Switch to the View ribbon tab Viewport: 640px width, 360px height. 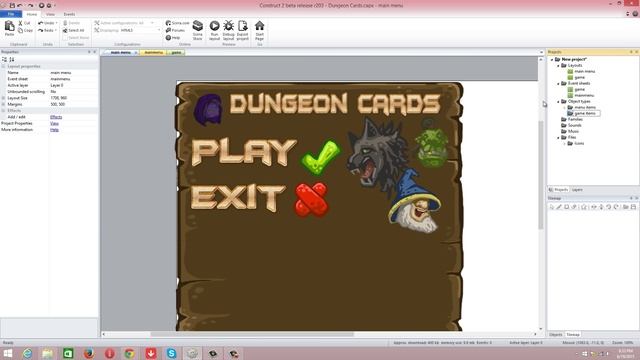coord(50,14)
